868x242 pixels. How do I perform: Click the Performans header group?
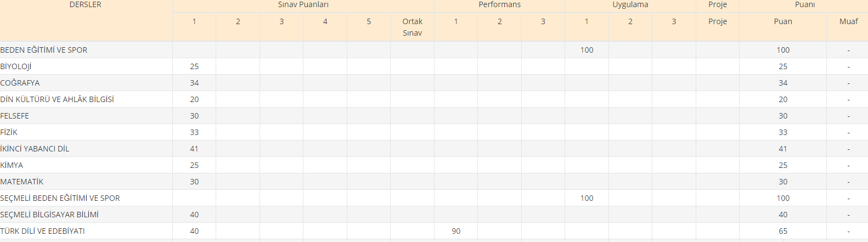click(499, 4)
